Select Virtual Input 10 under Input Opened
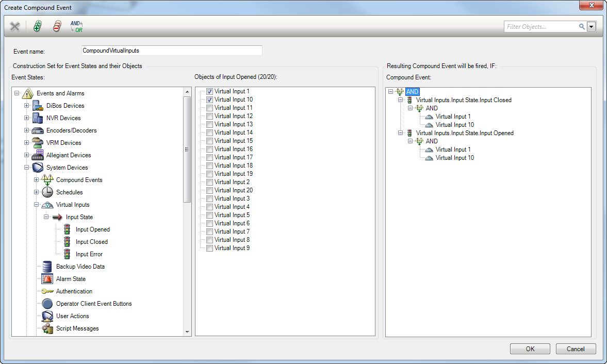The width and height of the screenshot is (607, 364). point(454,158)
